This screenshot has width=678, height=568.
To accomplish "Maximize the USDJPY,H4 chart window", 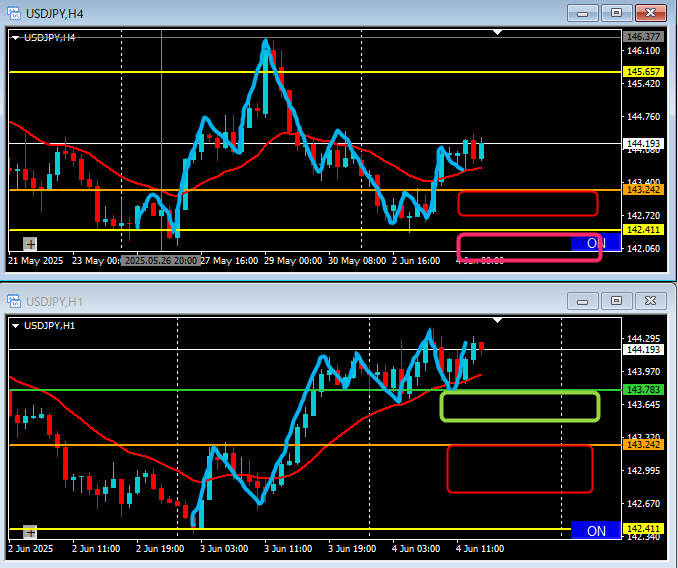I will point(617,13).
